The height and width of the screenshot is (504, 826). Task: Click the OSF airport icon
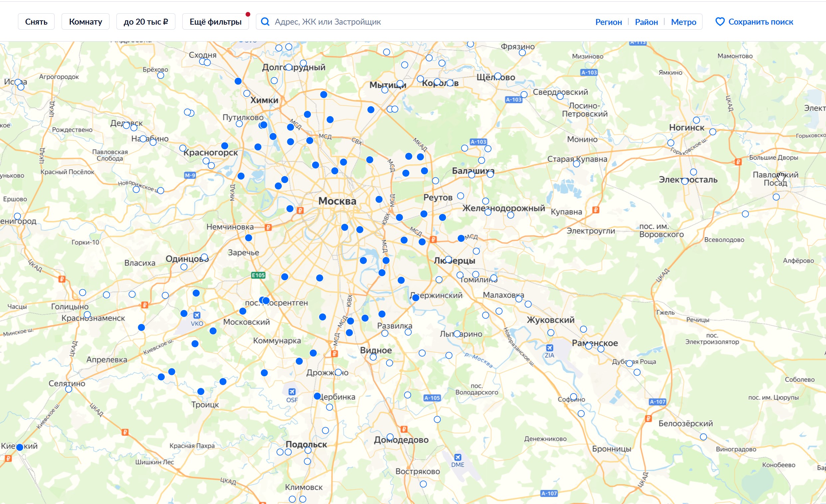pyautogui.click(x=292, y=392)
